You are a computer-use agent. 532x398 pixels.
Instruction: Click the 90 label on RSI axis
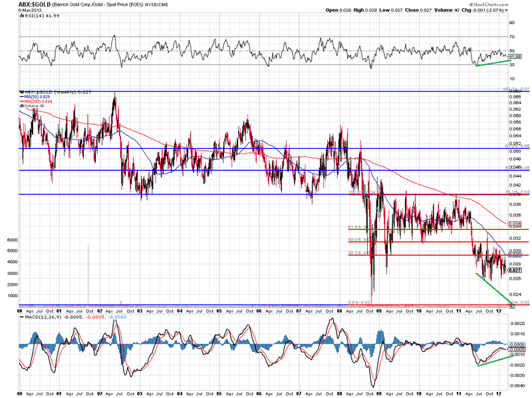click(x=511, y=23)
